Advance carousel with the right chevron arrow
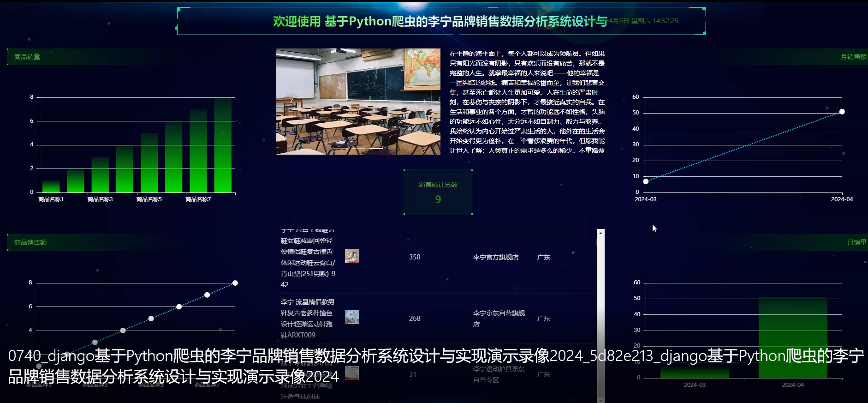This screenshot has width=868, height=403. tap(425, 101)
